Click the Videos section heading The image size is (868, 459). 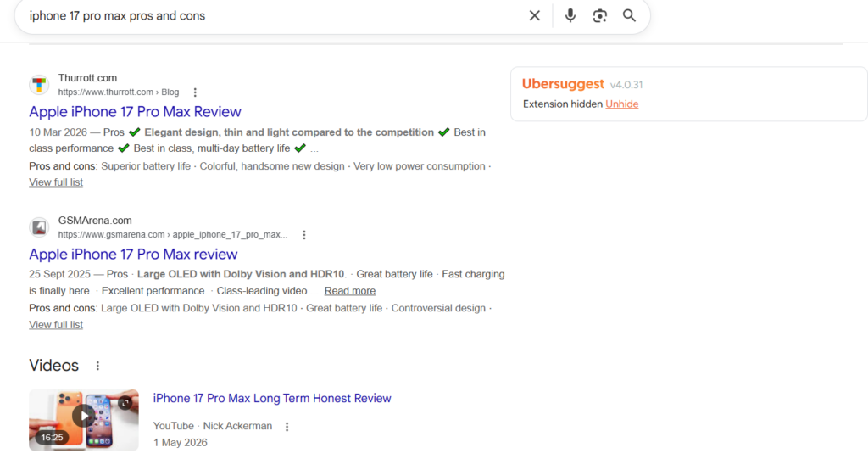pos(53,366)
